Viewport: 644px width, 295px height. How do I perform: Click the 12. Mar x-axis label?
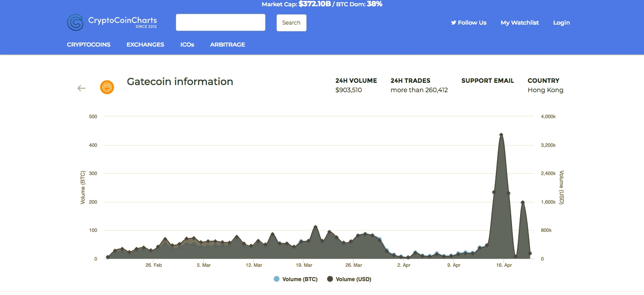coord(254,265)
